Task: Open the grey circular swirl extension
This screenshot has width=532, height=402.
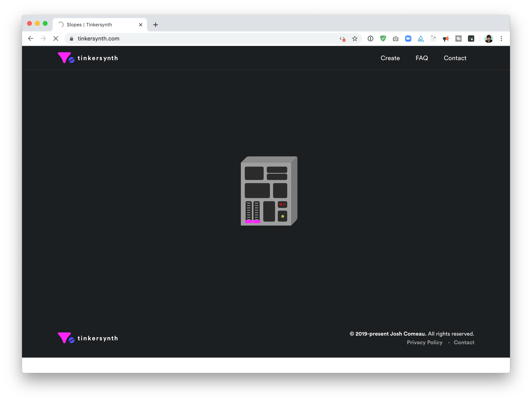Action: pyautogui.click(x=433, y=39)
